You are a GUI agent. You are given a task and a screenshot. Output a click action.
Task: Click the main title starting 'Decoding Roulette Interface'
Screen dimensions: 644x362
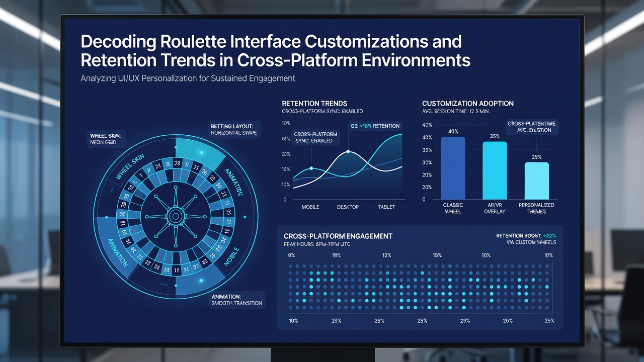click(276, 50)
